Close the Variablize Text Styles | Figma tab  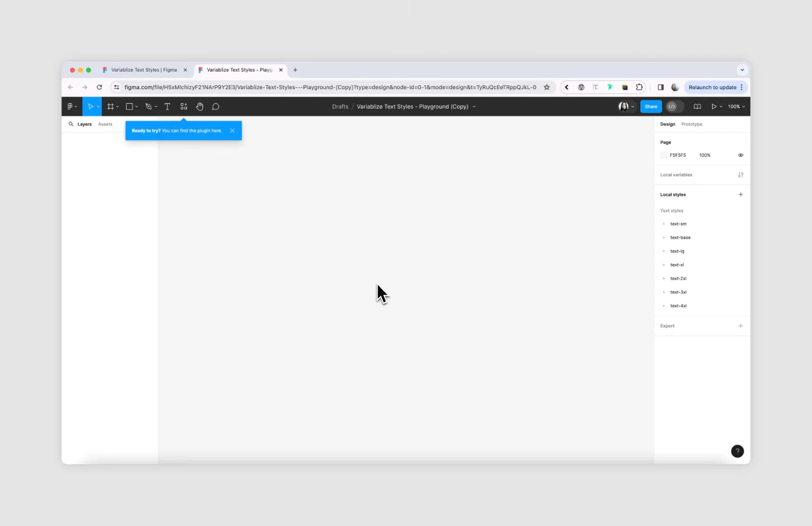(185, 70)
